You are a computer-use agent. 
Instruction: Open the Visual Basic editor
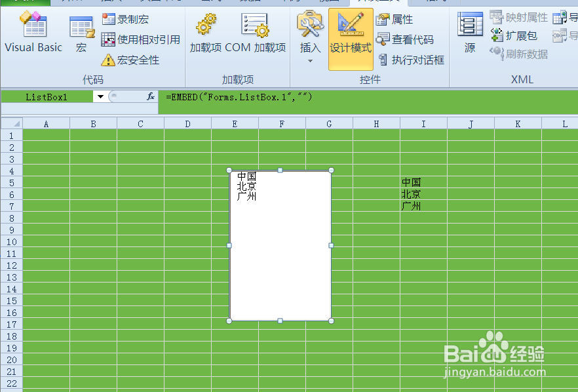point(33,33)
